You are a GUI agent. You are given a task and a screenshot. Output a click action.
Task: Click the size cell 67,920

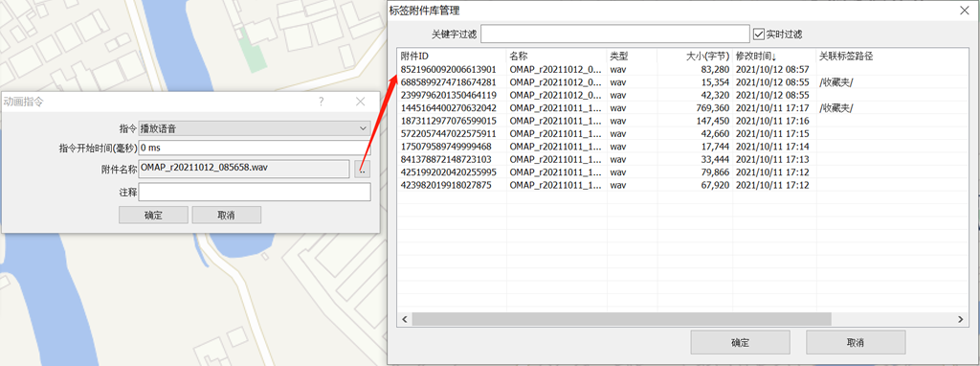pyautogui.click(x=714, y=185)
